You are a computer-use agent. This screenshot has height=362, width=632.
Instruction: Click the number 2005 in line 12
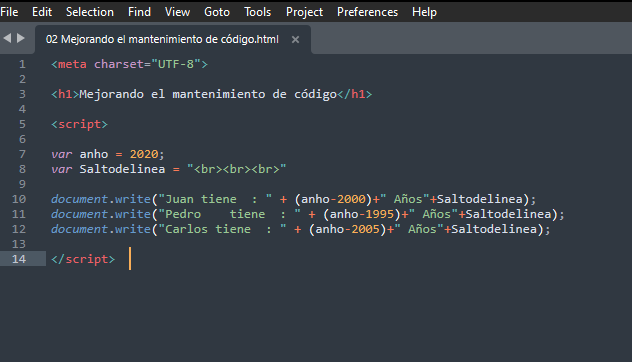[x=365, y=229]
